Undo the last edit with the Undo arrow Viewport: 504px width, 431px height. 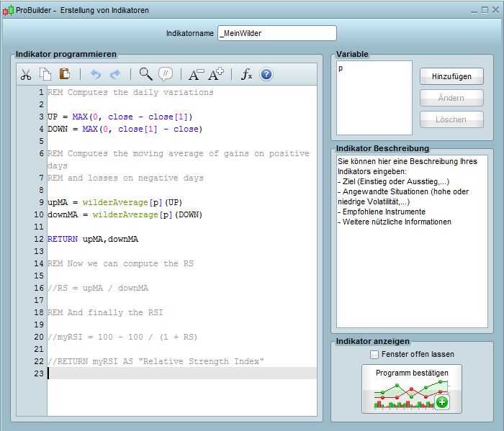[96, 74]
